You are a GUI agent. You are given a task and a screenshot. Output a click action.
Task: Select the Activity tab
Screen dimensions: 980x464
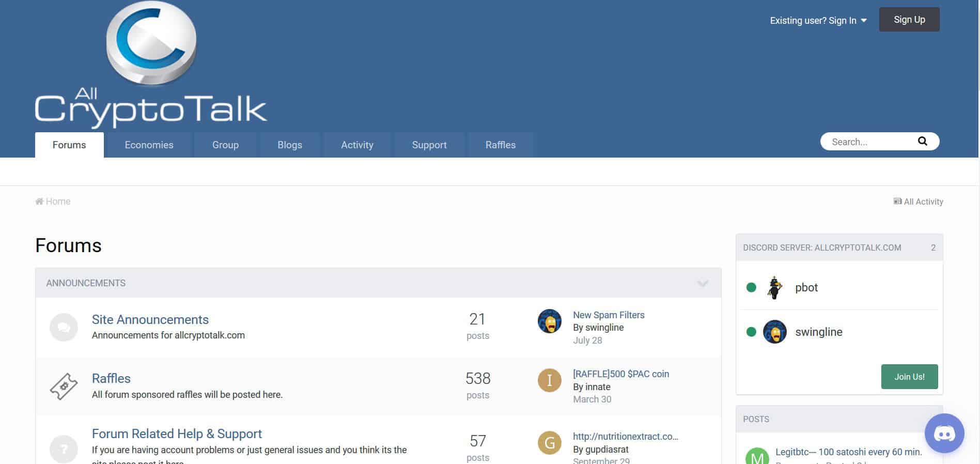(x=357, y=145)
